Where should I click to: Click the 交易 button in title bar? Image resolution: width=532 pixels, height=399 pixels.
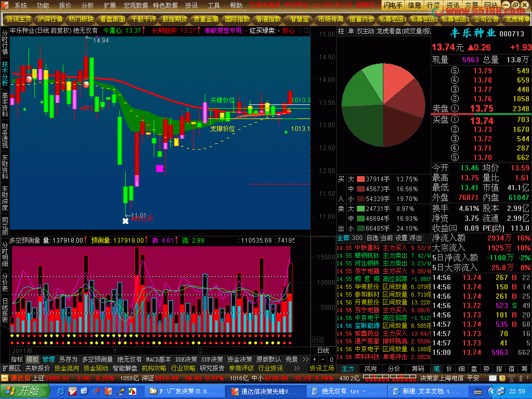pyautogui.click(x=472, y=5)
